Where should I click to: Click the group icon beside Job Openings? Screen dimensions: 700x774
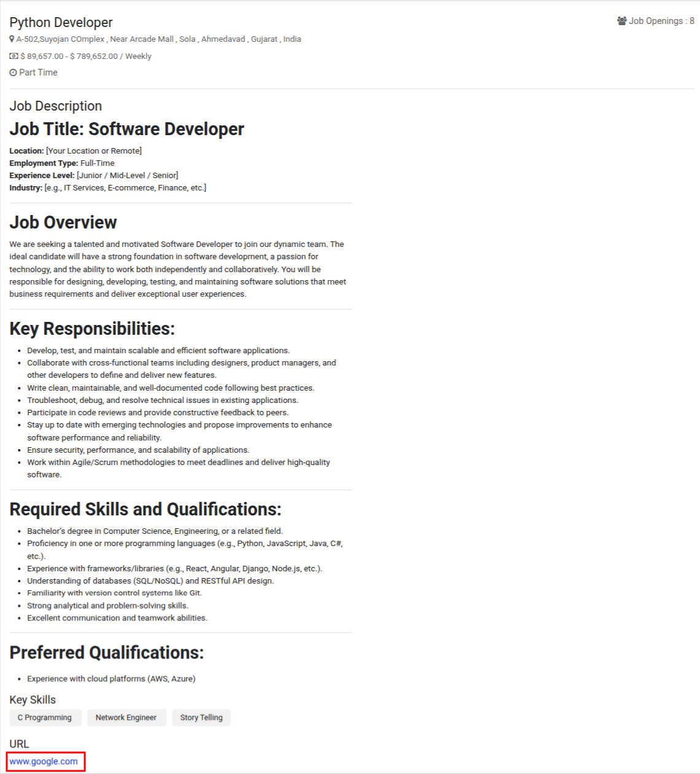click(x=621, y=21)
